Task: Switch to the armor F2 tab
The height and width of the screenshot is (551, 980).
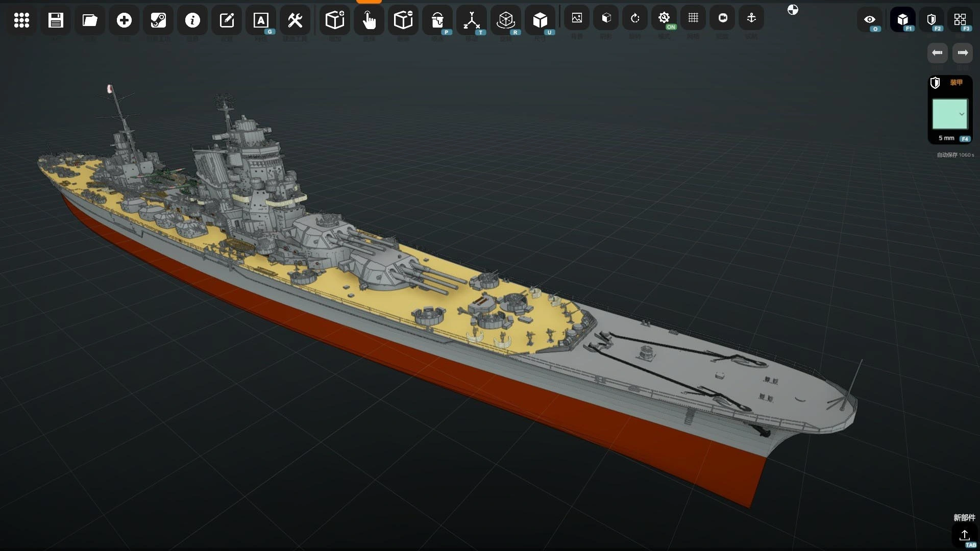Action: 932,20
